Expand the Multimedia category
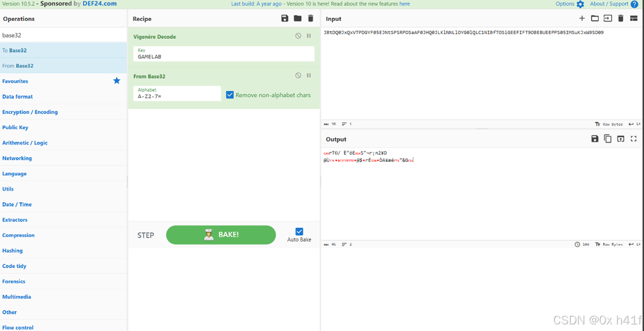This screenshot has height=331, width=644. pyautogui.click(x=64, y=296)
